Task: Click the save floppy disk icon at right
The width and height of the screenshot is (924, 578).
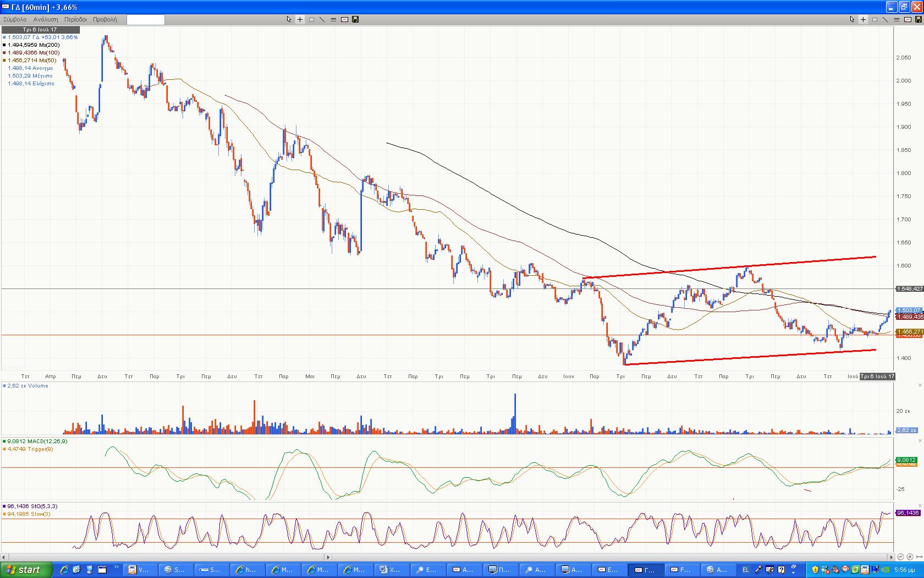Action: 918,19
